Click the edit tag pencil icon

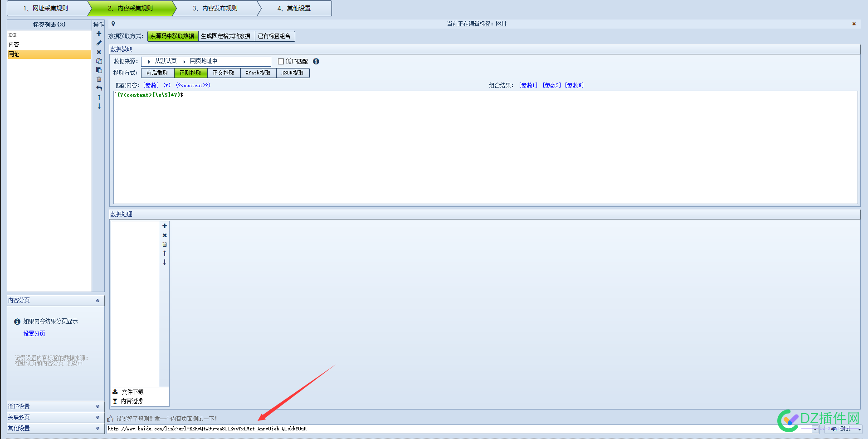pyautogui.click(x=99, y=43)
